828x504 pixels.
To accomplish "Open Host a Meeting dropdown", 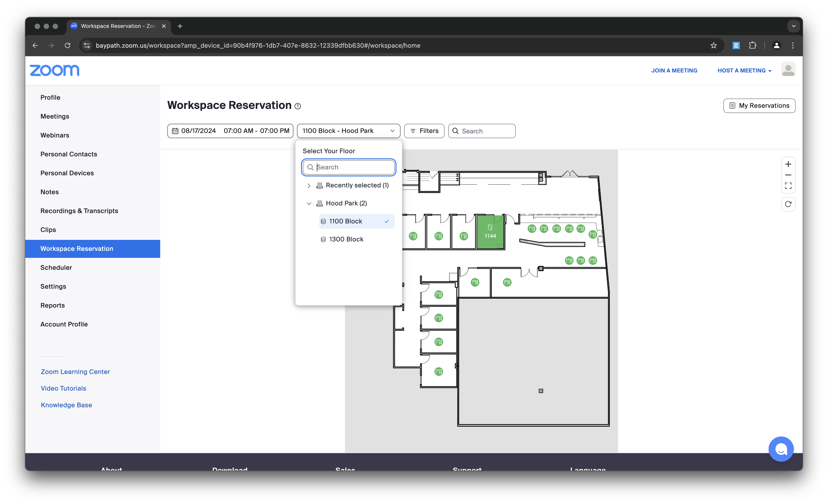I will [x=744, y=71].
